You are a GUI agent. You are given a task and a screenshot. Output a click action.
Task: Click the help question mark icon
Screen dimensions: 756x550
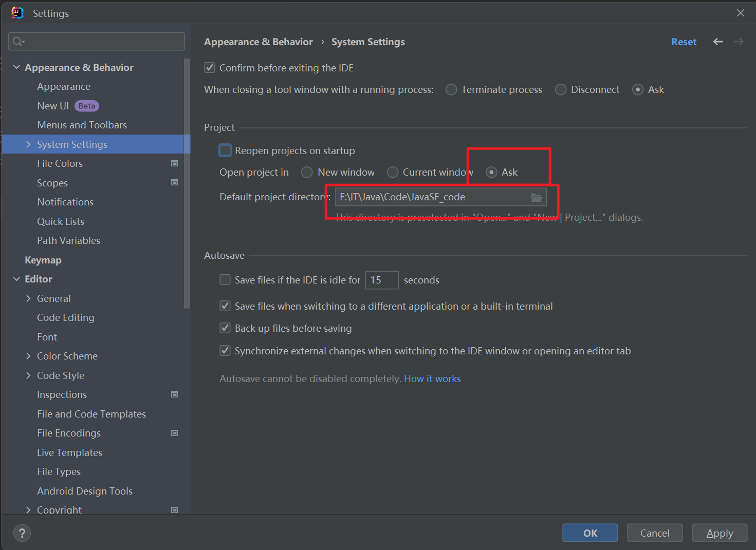click(22, 533)
